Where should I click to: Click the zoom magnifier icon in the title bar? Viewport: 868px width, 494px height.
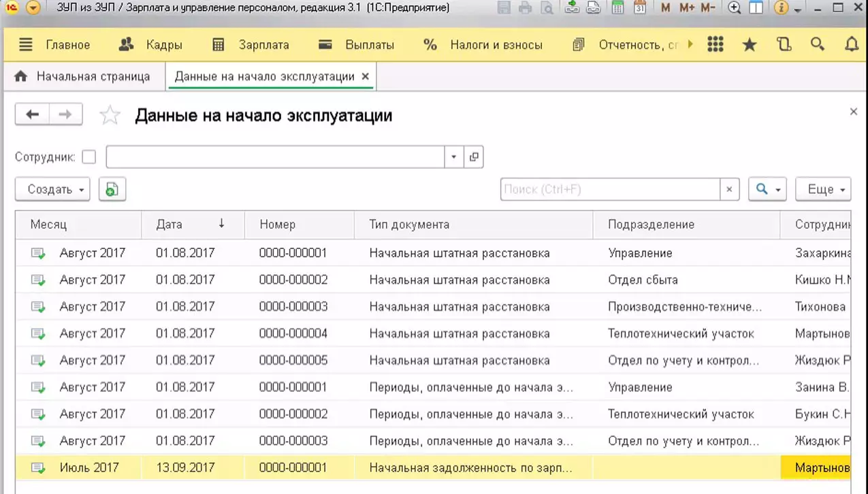tap(735, 8)
